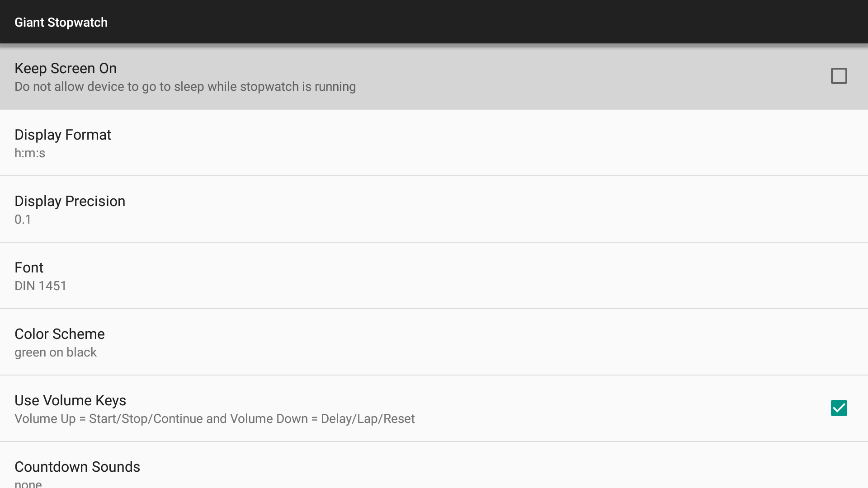Screen dimensions: 868x488
Task: Tap the Use Volume Keys label
Action: point(70,400)
